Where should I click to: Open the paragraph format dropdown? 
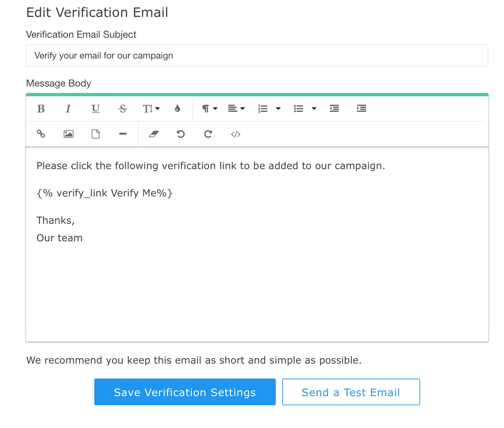coord(209,109)
